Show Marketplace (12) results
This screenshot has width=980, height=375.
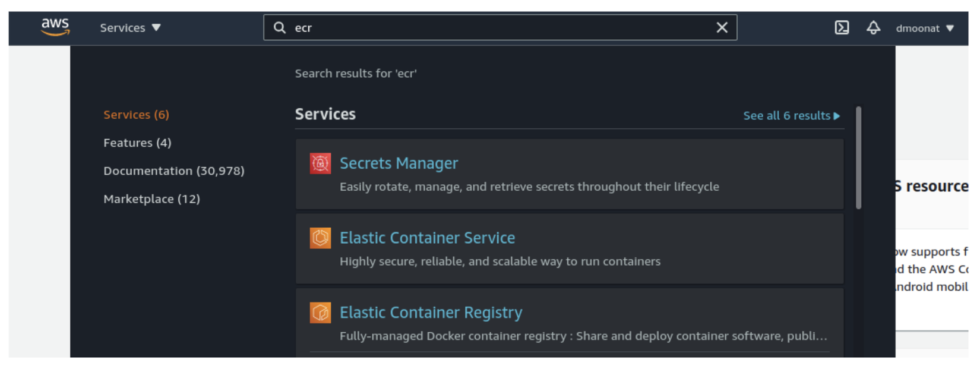[151, 199]
